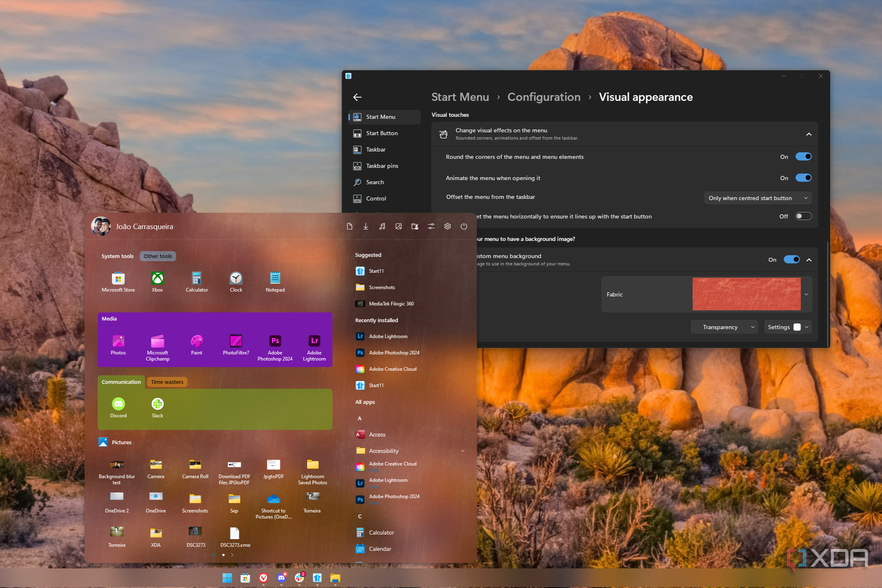
Task: Collapse the custom menu background section
Action: (808, 260)
